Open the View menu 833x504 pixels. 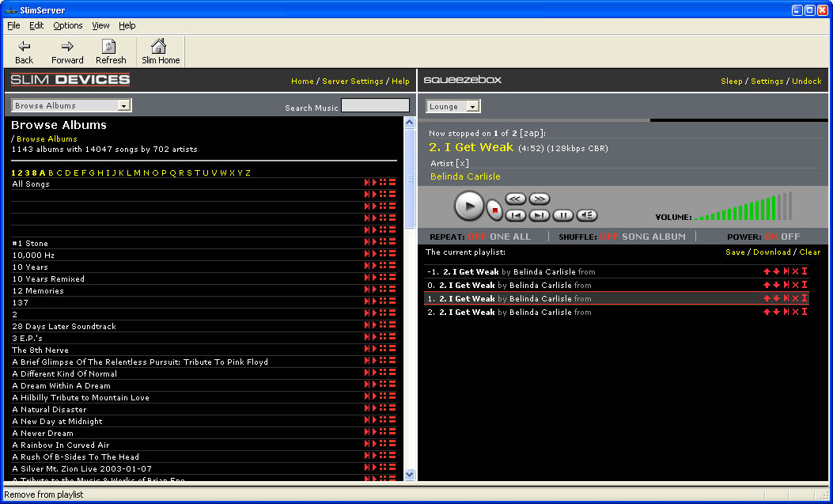[100, 25]
